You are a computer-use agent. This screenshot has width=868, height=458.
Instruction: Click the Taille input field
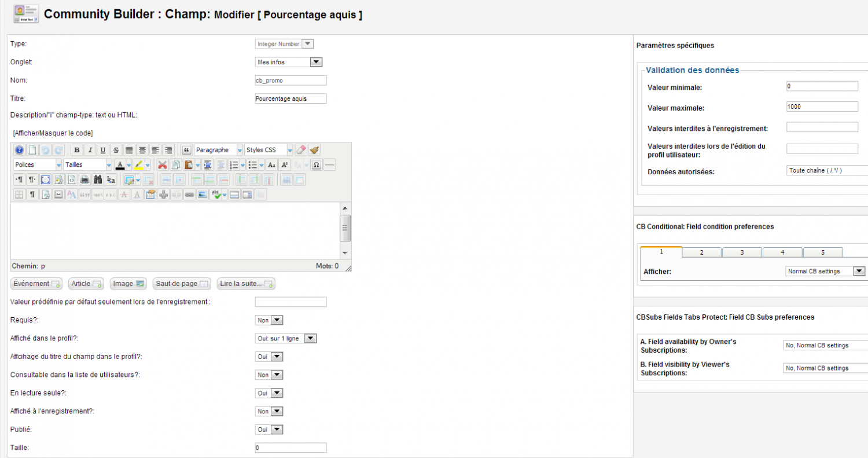(290, 448)
